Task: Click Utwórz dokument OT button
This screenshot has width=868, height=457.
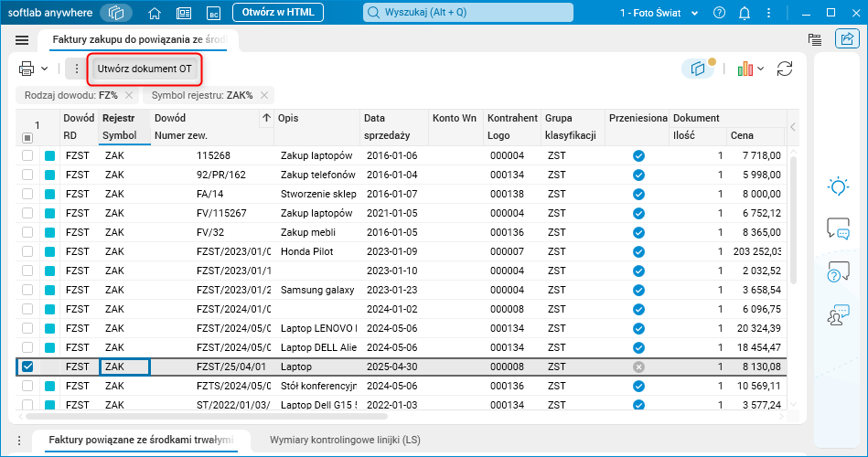Action: coord(145,69)
